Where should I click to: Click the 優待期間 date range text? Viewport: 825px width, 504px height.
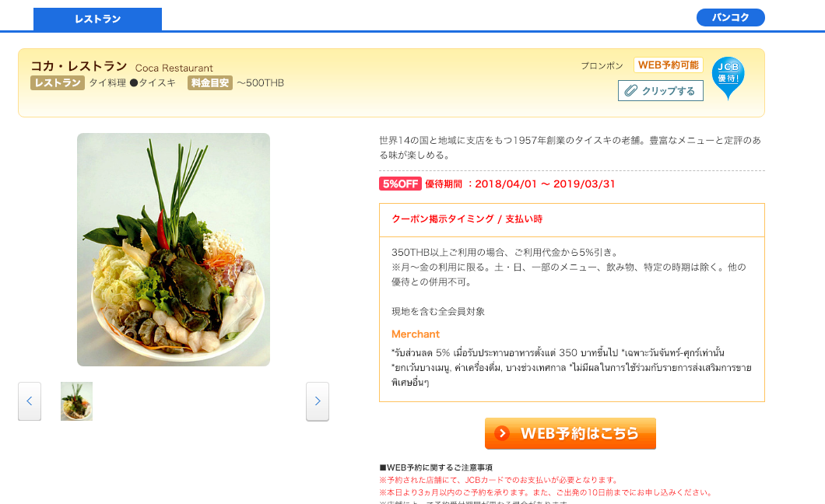tap(520, 184)
